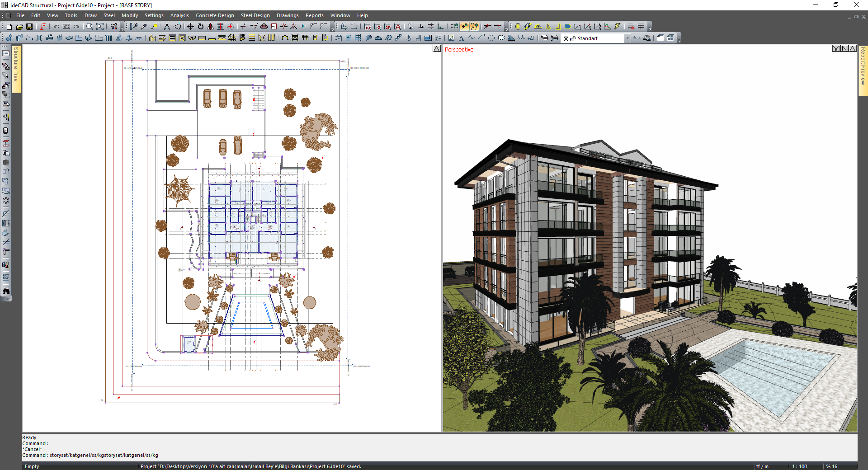Toggle the layer lock icon beside Standart

[573, 38]
